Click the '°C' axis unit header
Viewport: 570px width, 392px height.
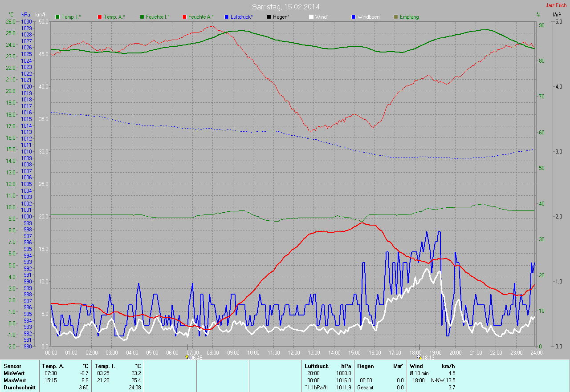tap(11, 15)
